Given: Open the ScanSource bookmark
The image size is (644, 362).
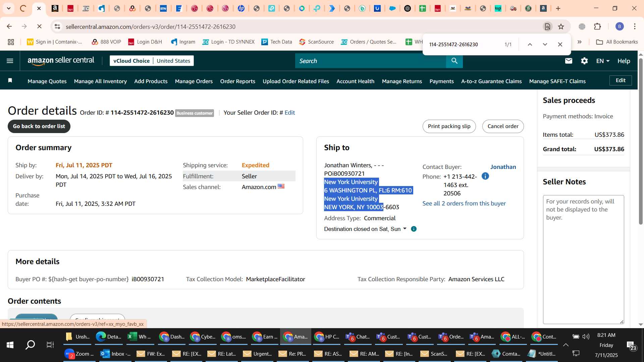Looking at the screenshot, I should [x=316, y=42].
